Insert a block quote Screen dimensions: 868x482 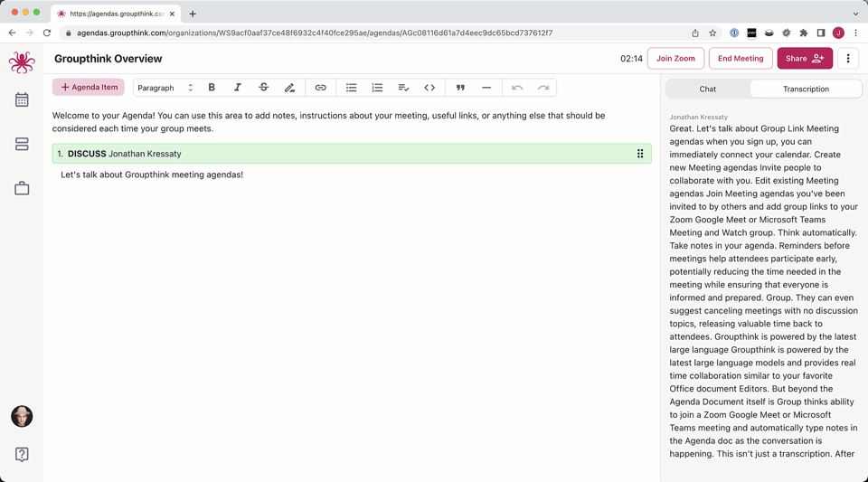pos(460,88)
